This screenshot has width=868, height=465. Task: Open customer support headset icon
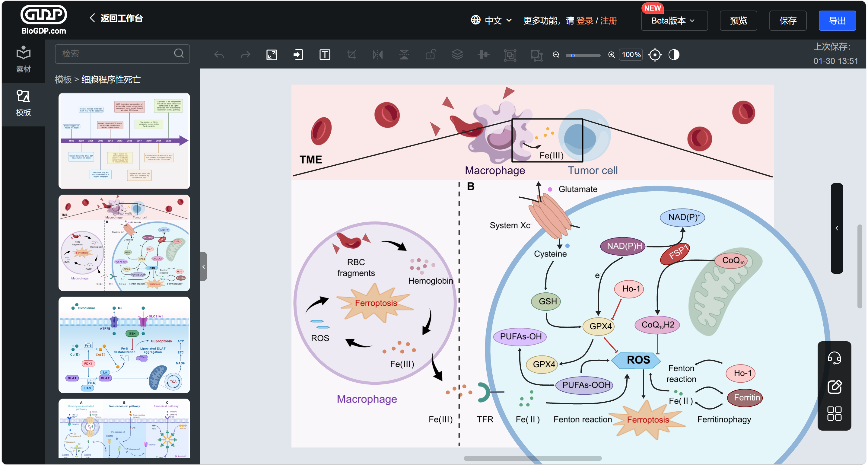pos(834,358)
